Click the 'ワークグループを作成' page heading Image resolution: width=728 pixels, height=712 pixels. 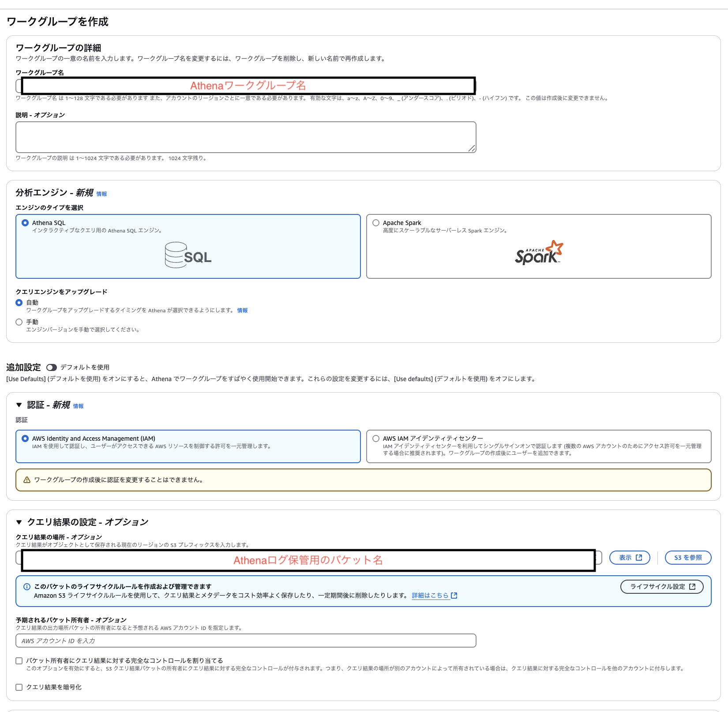[x=58, y=22]
